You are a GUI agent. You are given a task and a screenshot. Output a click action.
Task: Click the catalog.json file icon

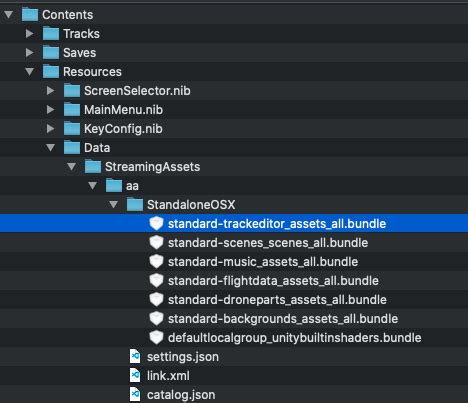(x=135, y=394)
